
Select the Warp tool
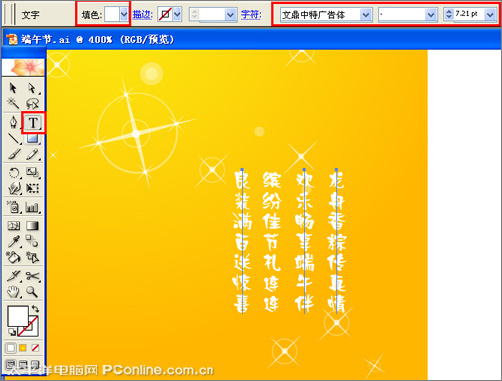(13, 188)
